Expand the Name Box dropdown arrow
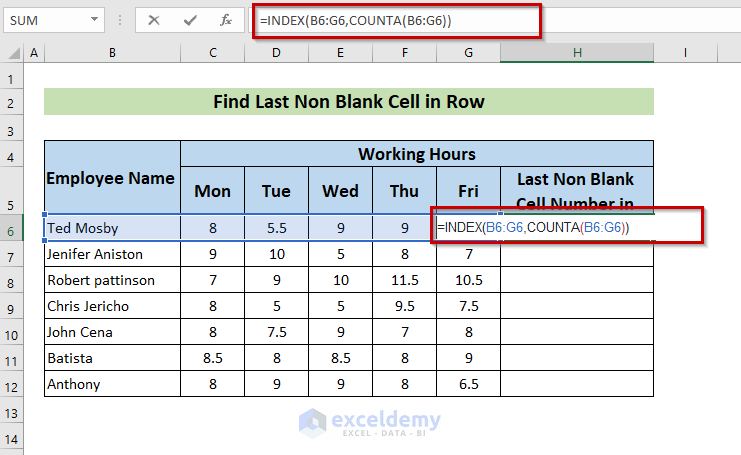 95,20
